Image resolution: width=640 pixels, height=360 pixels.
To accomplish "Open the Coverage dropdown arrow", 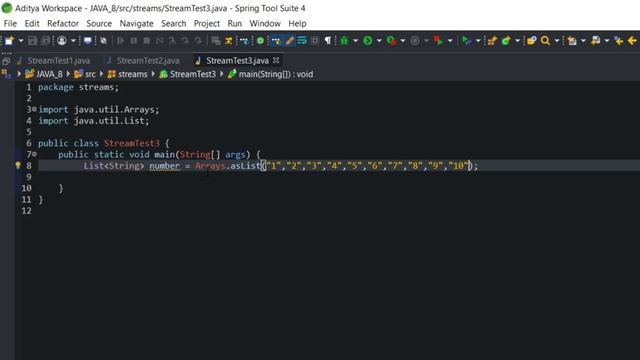I will [x=403, y=41].
